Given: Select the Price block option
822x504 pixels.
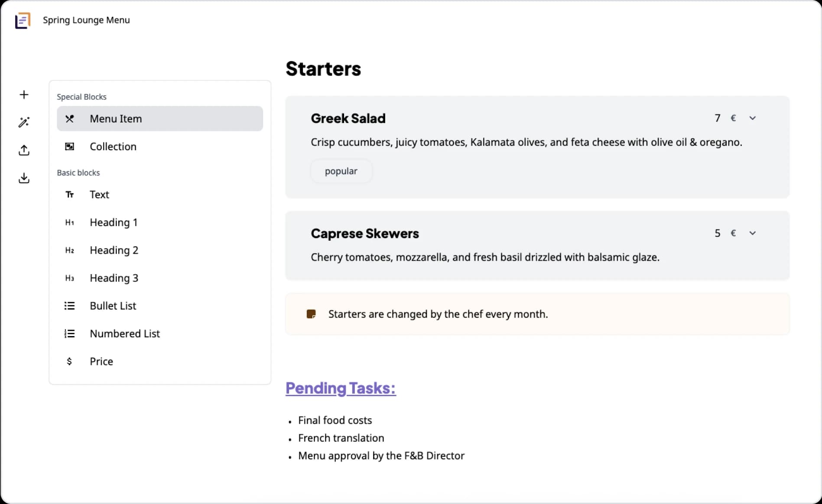Looking at the screenshot, I should point(101,362).
